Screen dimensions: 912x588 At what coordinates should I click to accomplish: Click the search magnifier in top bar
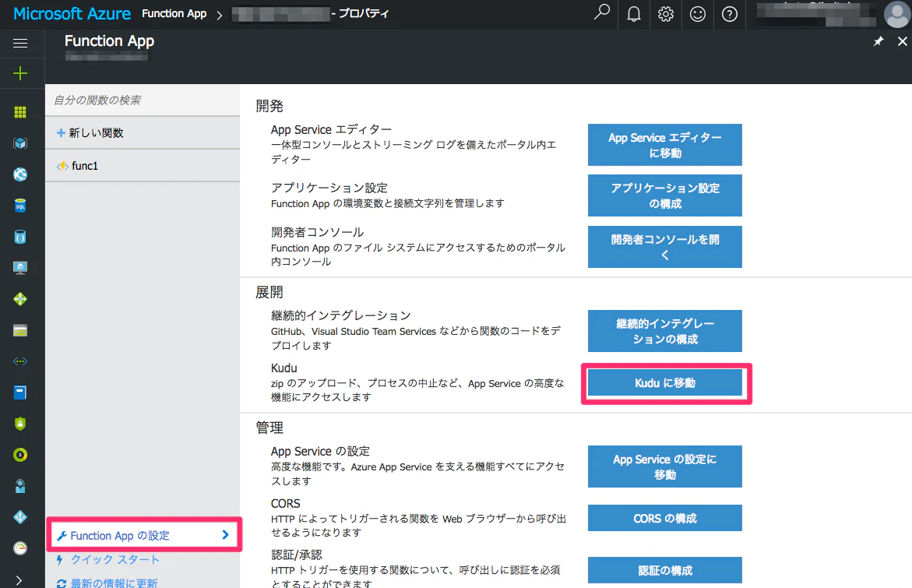602,12
